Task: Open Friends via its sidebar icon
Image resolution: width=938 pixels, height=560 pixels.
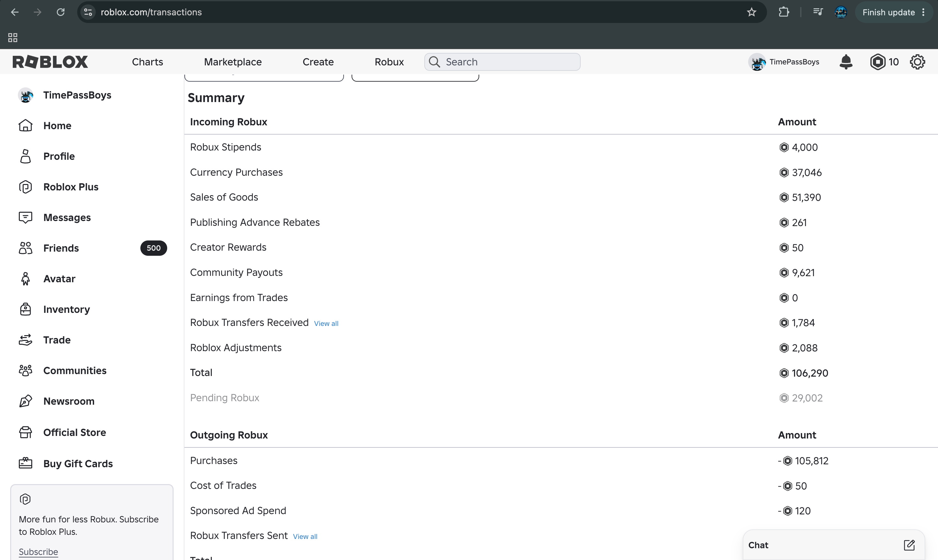Action: tap(26, 248)
